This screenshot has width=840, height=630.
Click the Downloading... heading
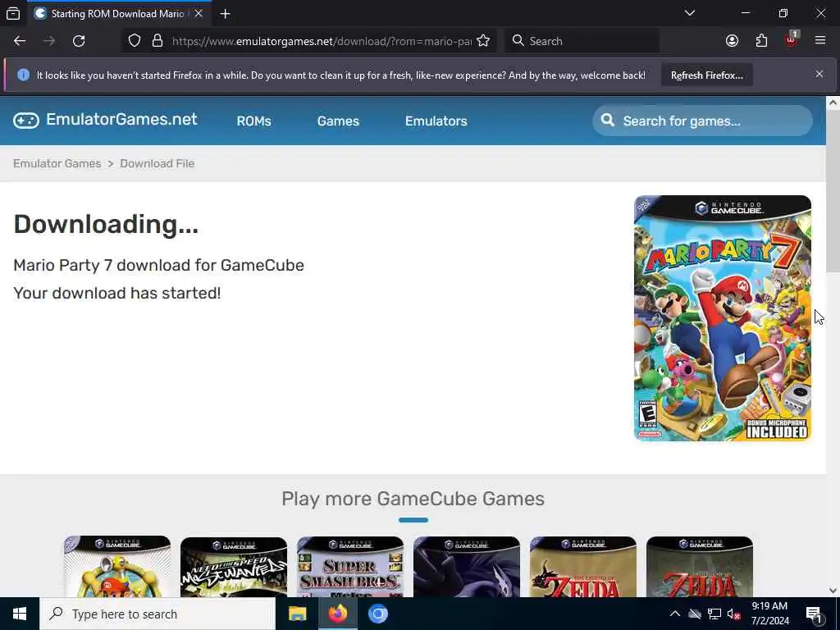(106, 224)
